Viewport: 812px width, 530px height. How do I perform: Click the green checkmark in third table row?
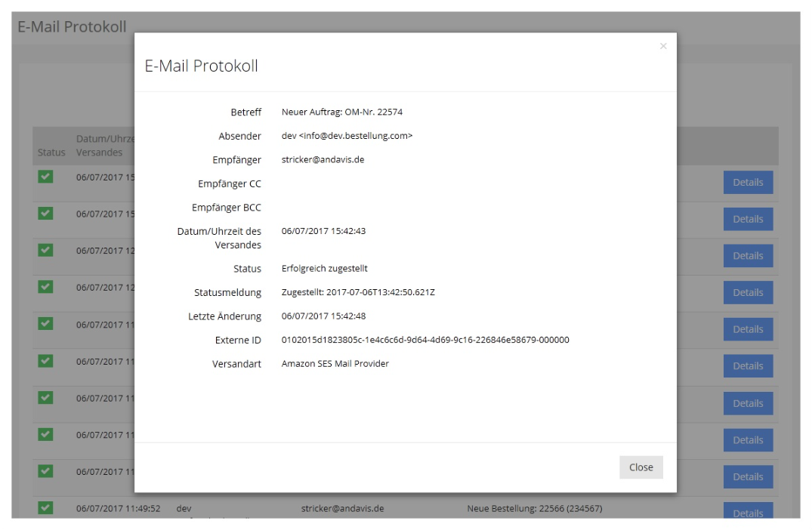point(45,250)
